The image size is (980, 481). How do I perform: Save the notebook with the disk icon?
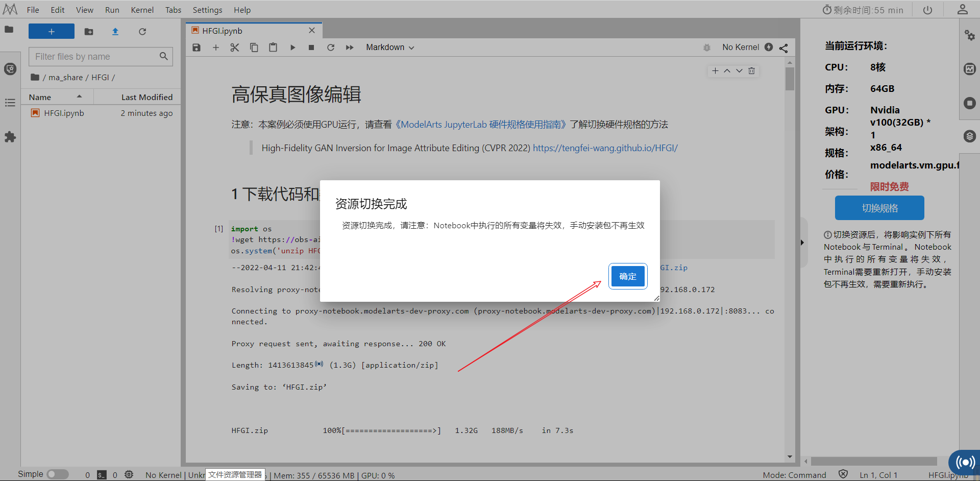[197, 47]
